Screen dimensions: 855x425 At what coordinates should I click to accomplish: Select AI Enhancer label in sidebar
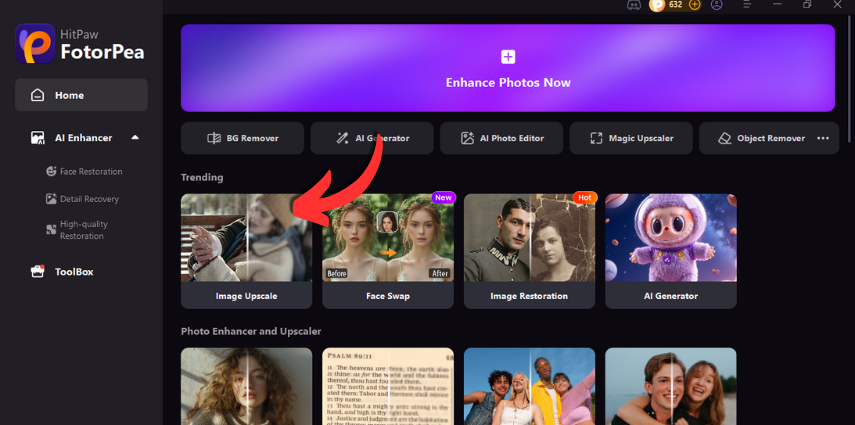tap(83, 138)
